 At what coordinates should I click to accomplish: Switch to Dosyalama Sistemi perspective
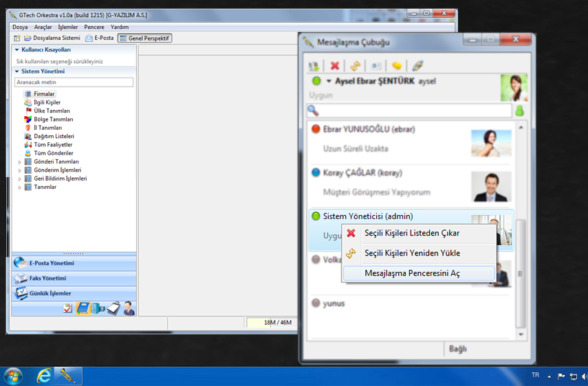click(52, 38)
